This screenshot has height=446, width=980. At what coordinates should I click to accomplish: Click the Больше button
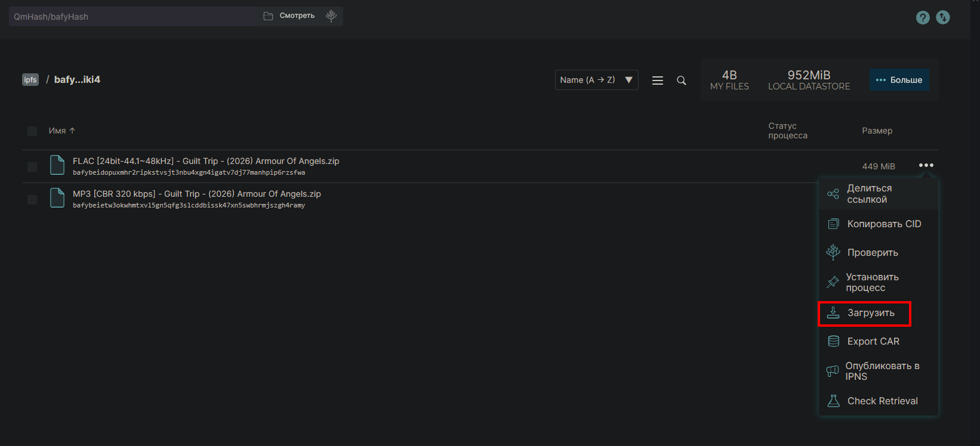[x=899, y=80]
